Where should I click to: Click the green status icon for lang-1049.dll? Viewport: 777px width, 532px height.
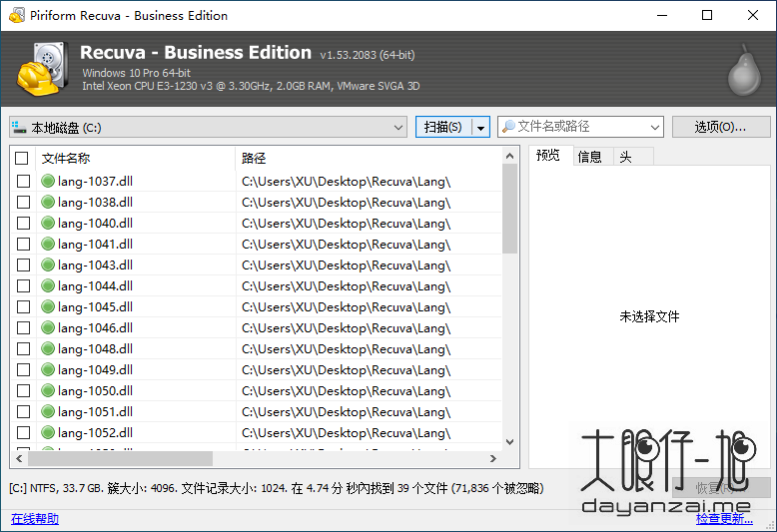pos(48,370)
